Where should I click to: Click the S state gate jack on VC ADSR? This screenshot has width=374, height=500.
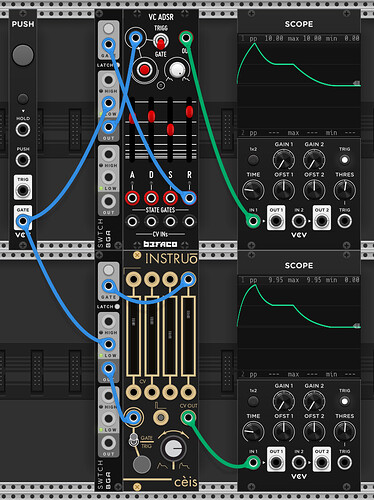tap(170, 198)
